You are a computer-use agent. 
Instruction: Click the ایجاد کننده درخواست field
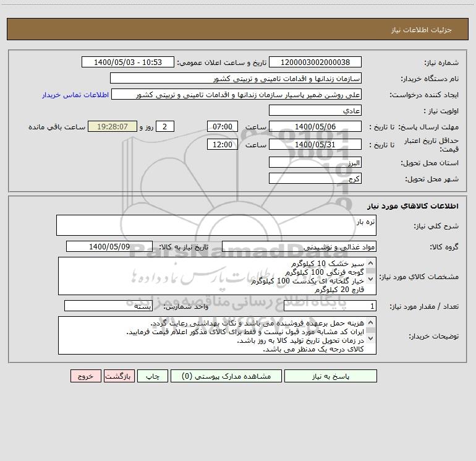[x=236, y=94]
